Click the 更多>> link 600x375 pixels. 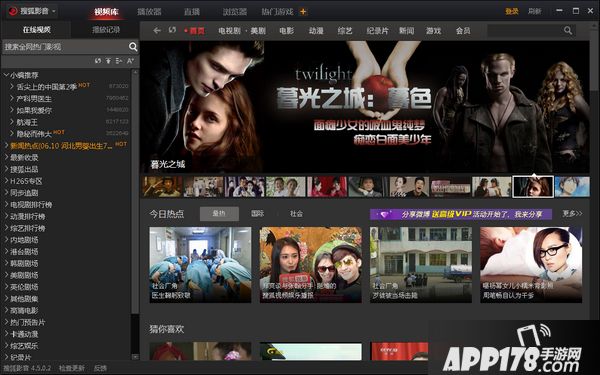coord(572,214)
